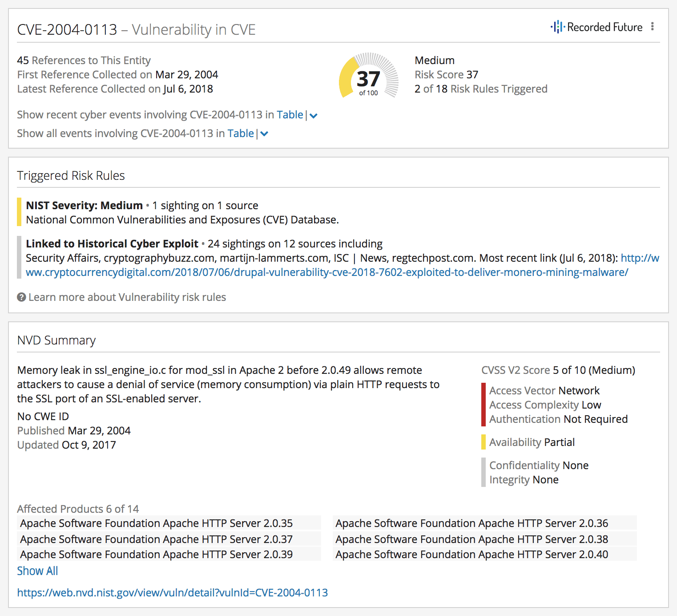This screenshot has height=616, width=677.
Task: Click Show All affected products
Action: (x=37, y=571)
